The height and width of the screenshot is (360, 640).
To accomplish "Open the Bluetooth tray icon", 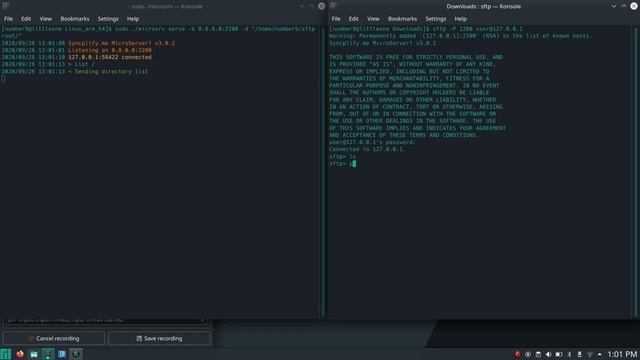I will [569, 354].
